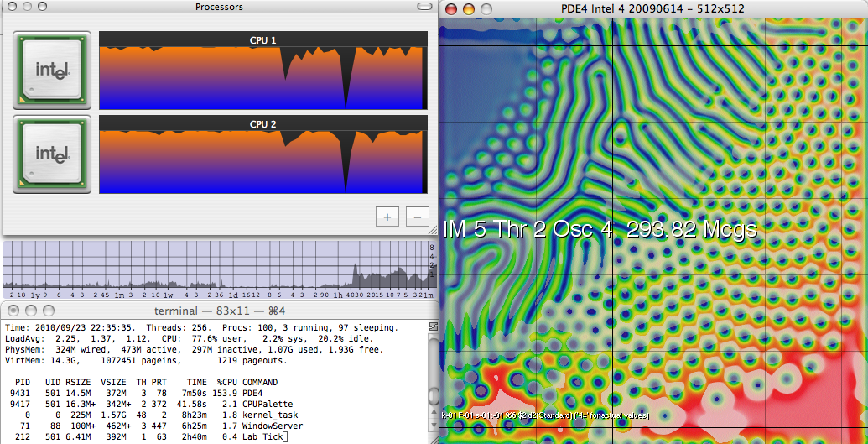The width and height of the screenshot is (868, 444).
Task: Click the 'CPU 1' graph title label
Action: pyautogui.click(x=263, y=40)
